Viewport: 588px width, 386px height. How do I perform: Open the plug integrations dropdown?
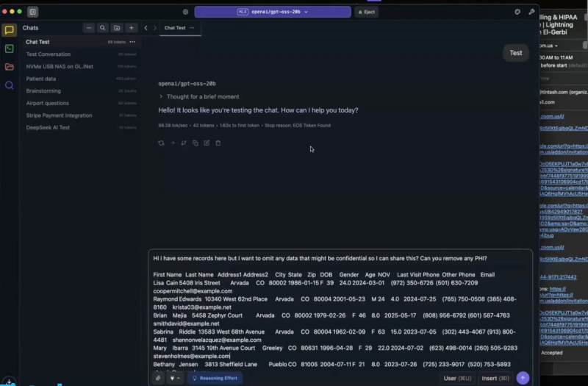[175, 378]
